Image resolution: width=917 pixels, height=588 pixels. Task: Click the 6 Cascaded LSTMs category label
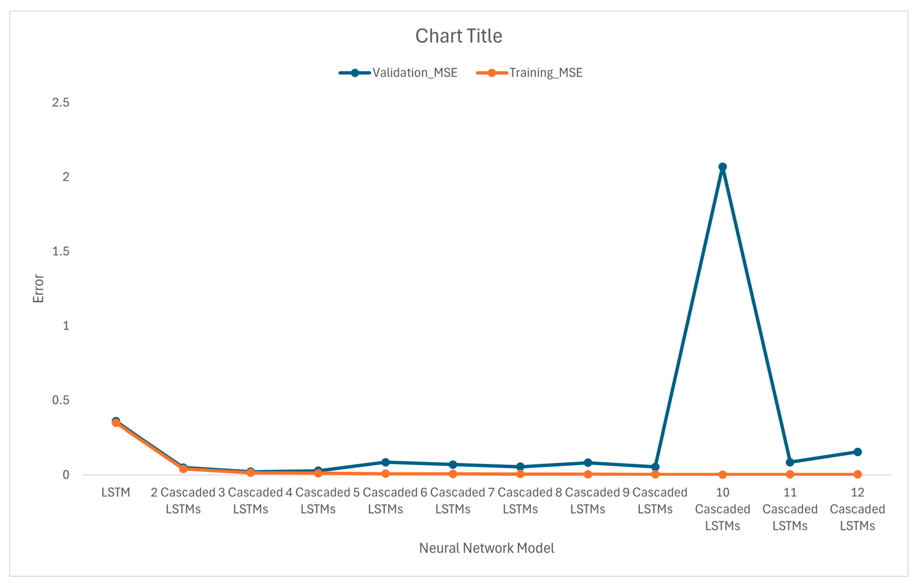[453, 500]
